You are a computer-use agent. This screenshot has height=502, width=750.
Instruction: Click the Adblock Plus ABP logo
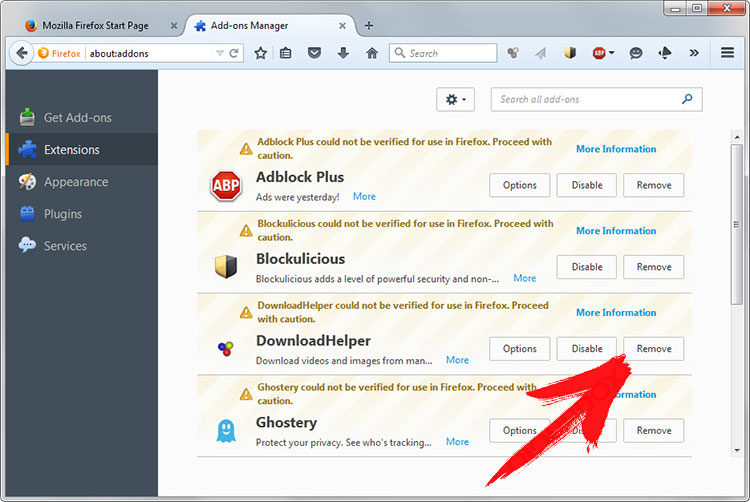tap(226, 185)
